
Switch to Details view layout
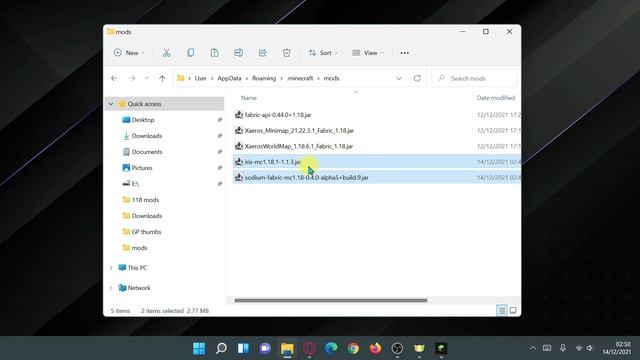point(502,311)
